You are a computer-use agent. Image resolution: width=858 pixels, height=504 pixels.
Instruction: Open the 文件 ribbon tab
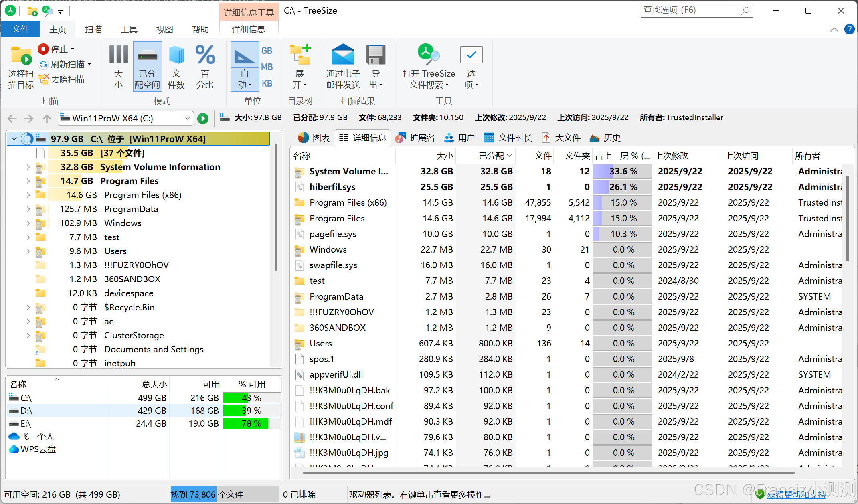point(20,29)
